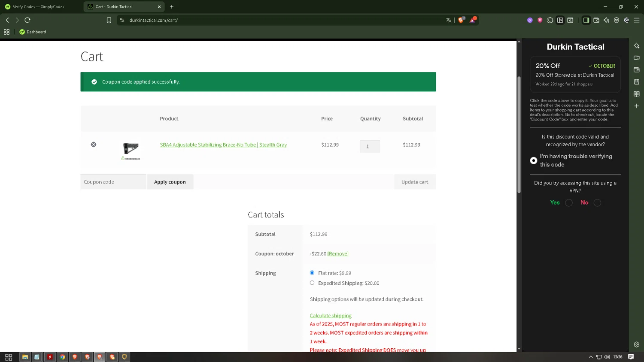Choose Yes for VPN question
Viewport: 644px width, 362px height.
[569, 203]
